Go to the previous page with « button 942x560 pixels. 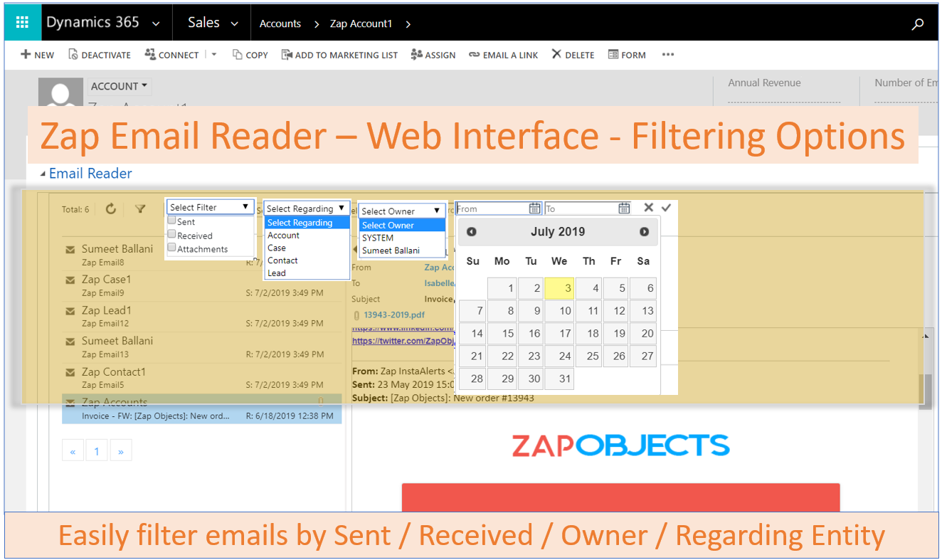click(73, 451)
